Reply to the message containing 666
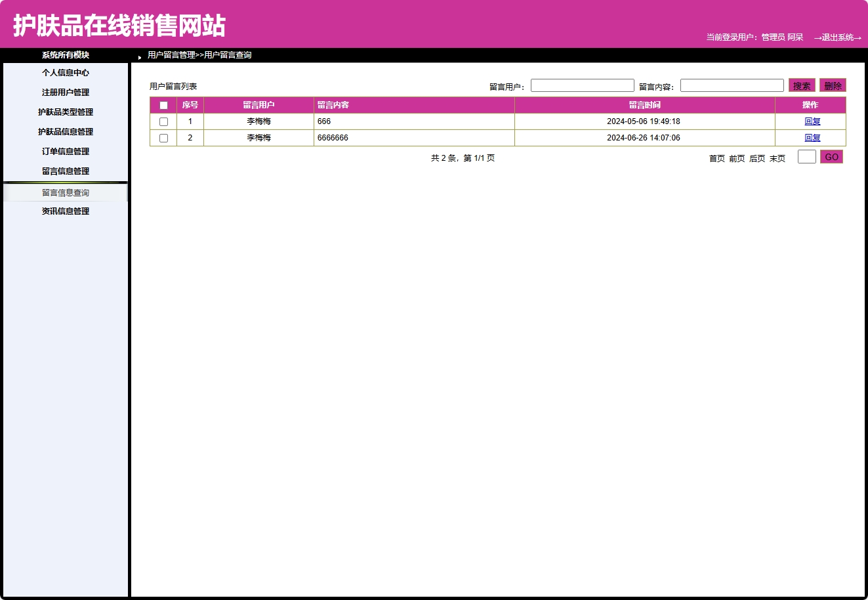 click(x=812, y=121)
